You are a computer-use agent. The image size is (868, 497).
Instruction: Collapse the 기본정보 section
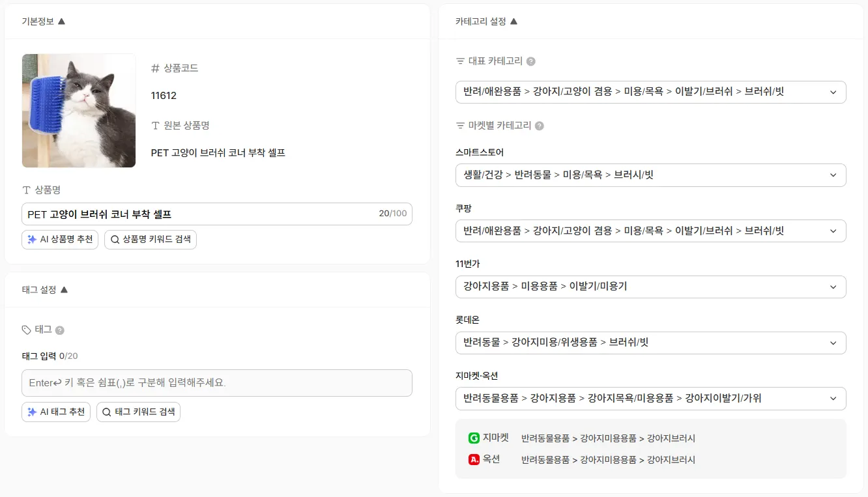coord(61,21)
